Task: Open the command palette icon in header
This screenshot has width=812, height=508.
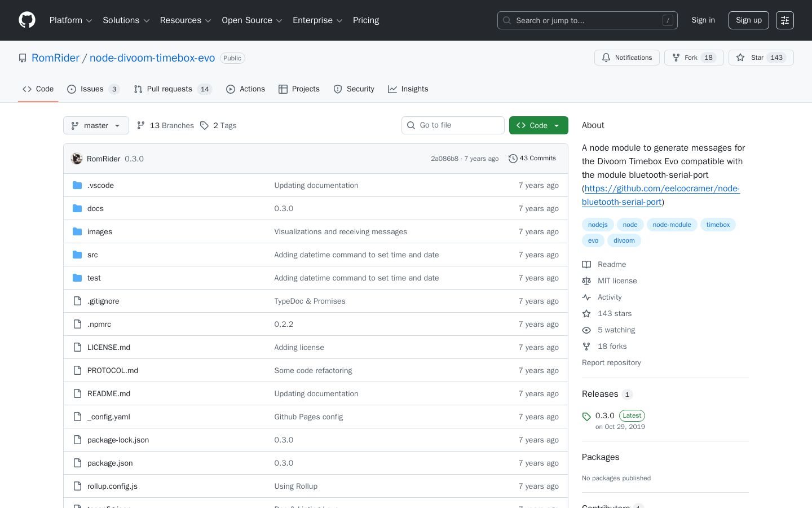Action: coord(785,20)
